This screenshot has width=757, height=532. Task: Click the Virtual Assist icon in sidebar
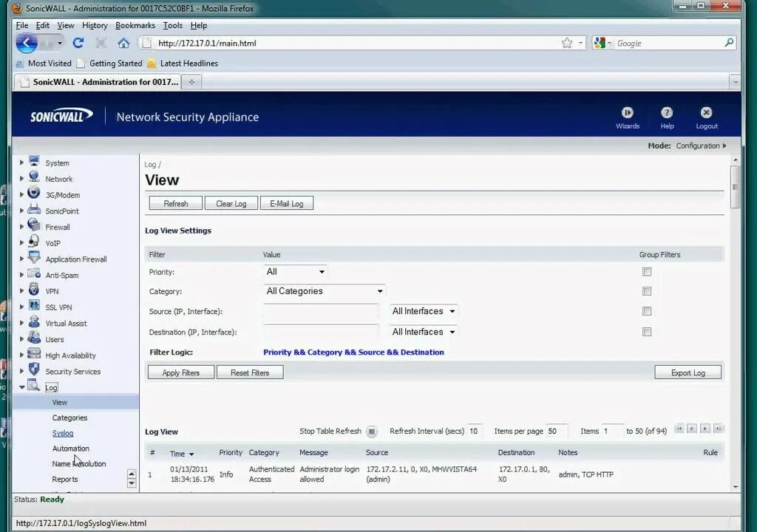point(34,321)
